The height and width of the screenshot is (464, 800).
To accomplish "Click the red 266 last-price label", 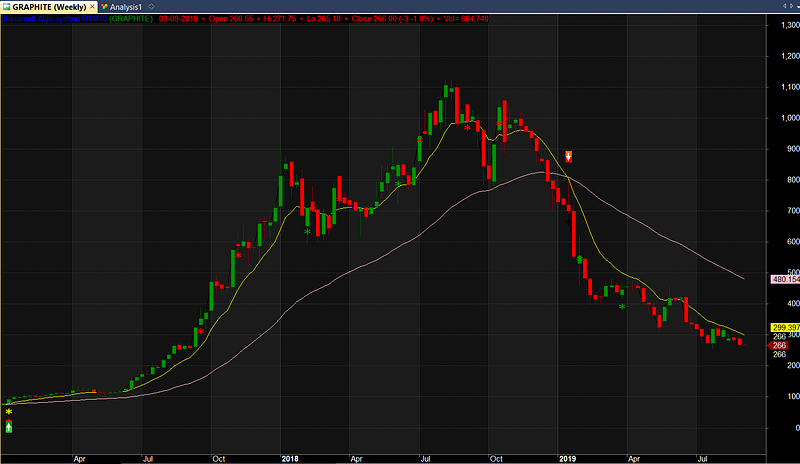I will click(779, 346).
